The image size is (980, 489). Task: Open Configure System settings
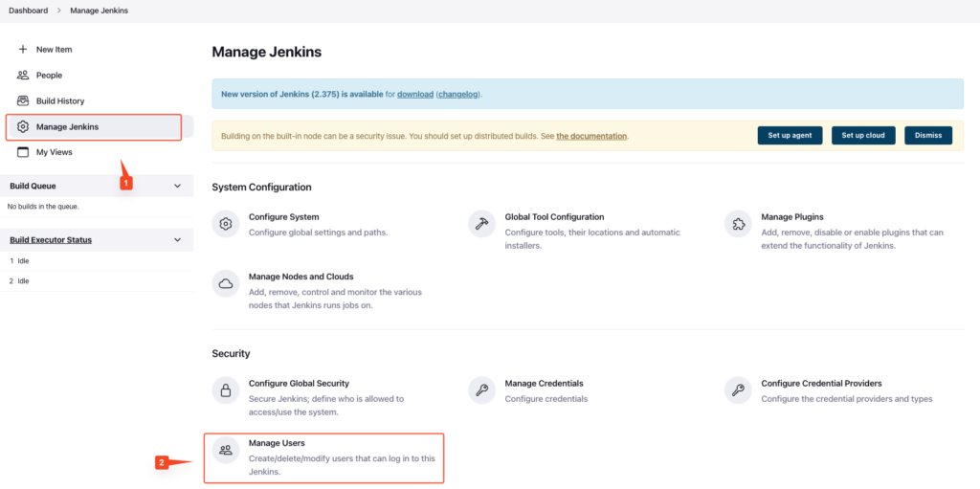click(x=283, y=217)
